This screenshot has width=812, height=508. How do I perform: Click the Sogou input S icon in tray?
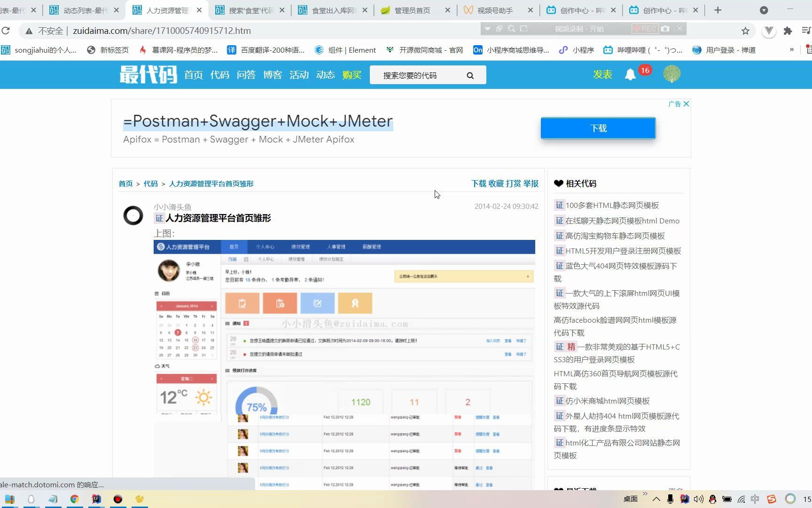(771, 499)
